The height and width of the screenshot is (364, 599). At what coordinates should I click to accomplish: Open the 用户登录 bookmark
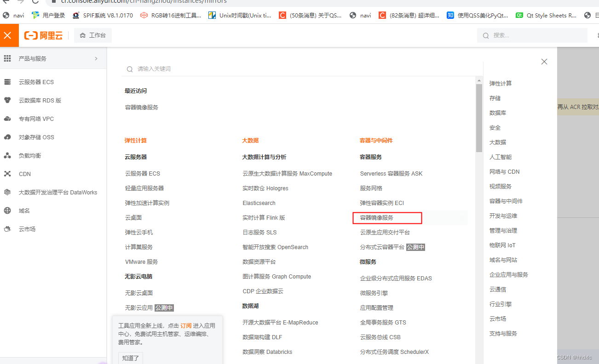[48, 15]
